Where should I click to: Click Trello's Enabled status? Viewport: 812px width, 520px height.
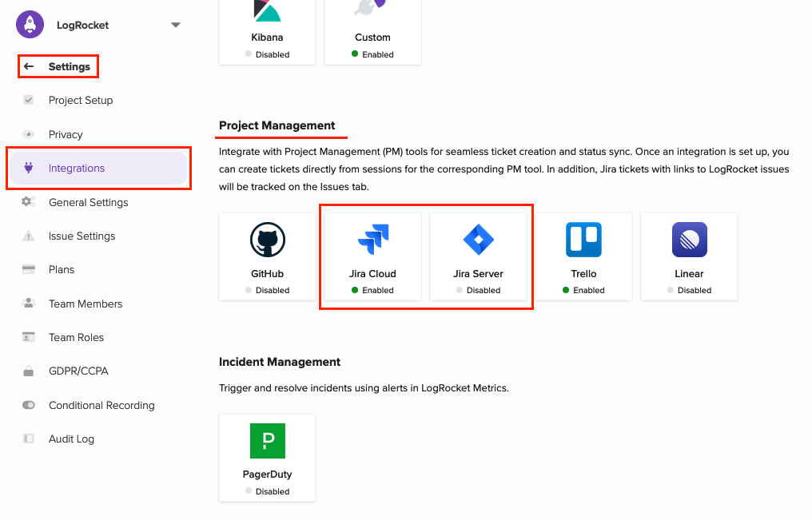(583, 290)
